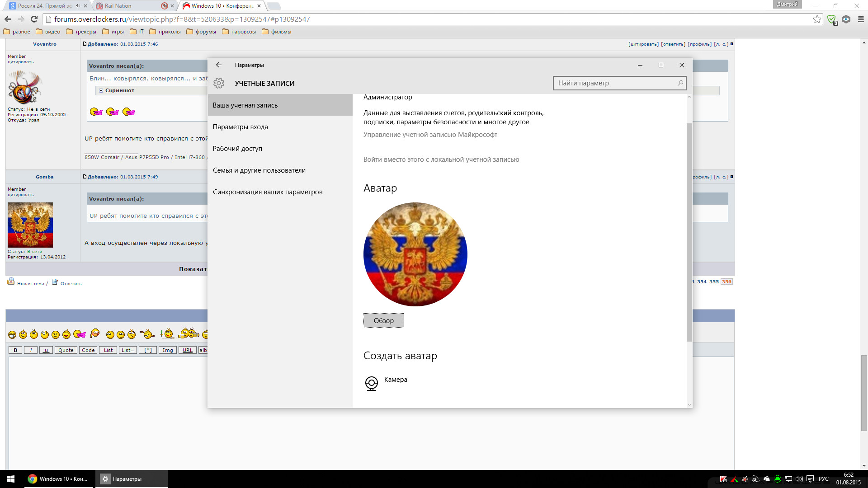Bookmark page with the star icon
Viewport: 868px width, 488px height.
(x=817, y=19)
